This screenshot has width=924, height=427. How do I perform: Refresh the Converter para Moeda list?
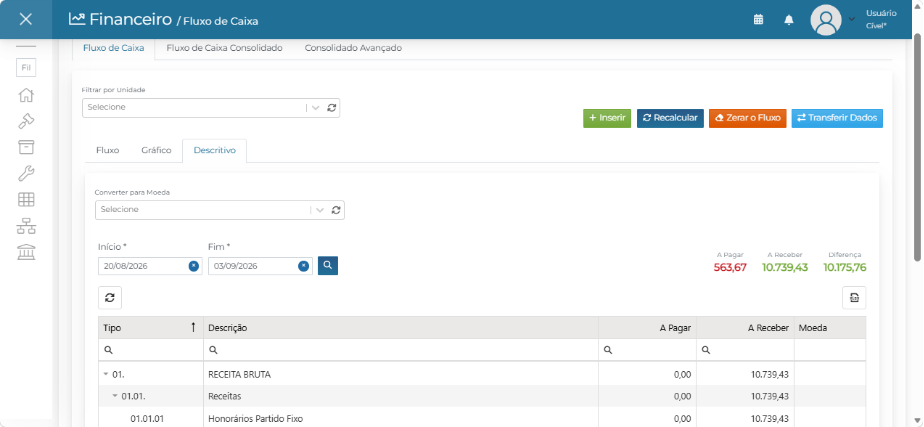(336, 210)
